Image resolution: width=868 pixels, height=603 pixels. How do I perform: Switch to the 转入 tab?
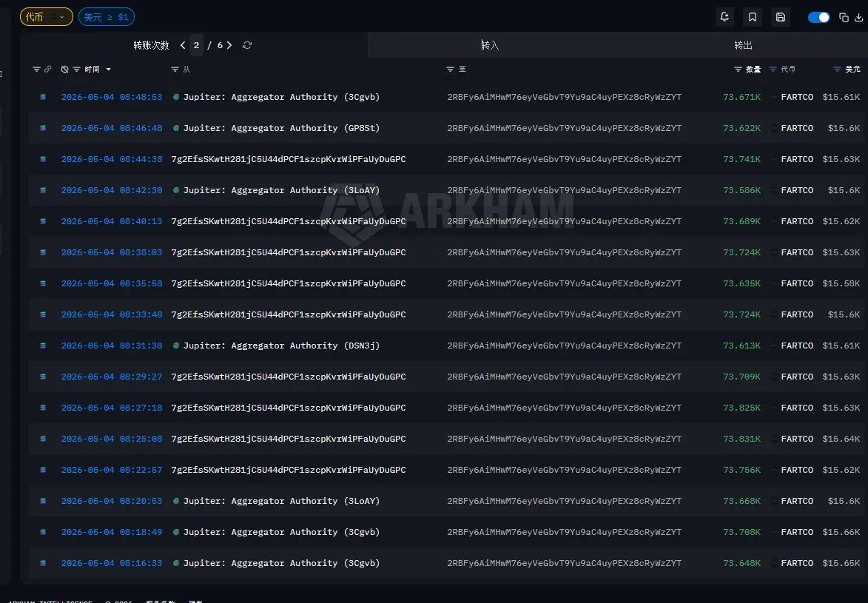[x=490, y=45]
